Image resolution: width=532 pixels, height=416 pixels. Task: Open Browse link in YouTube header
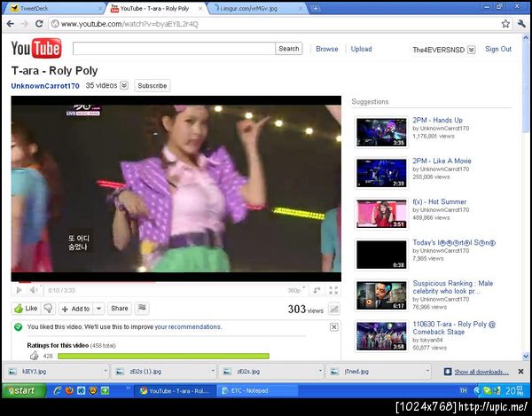(326, 49)
